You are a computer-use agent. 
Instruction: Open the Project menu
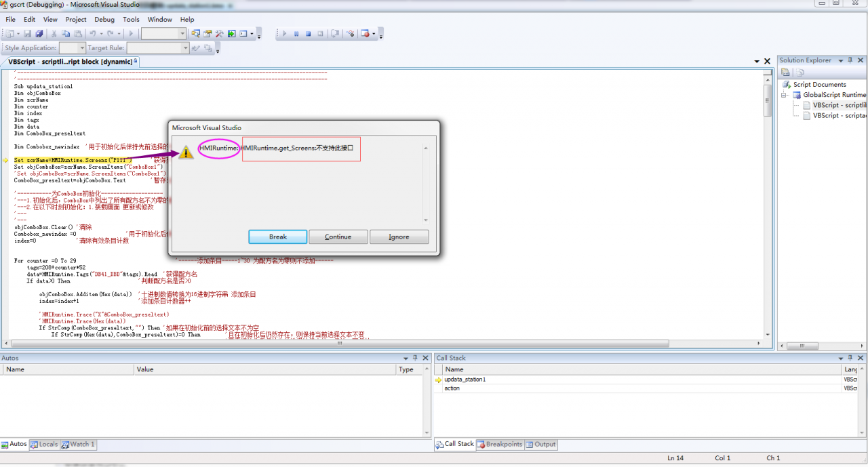tap(76, 20)
